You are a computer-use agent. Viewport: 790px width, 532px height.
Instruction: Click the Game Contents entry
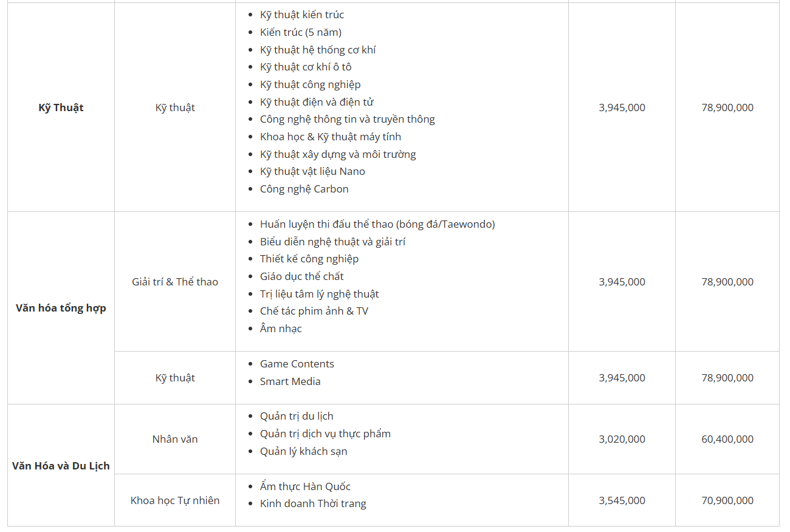point(297,364)
